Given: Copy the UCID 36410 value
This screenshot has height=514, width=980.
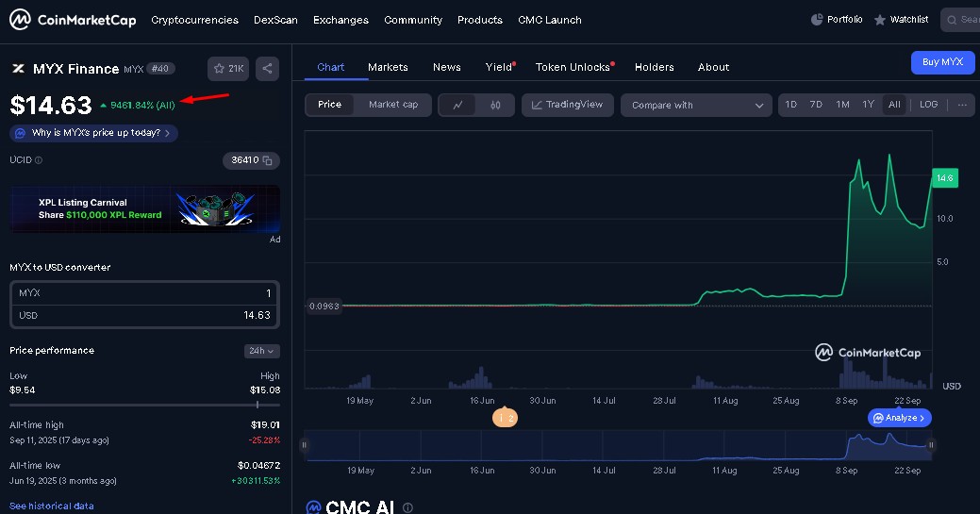Looking at the screenshot, I should tap(268, 160).
